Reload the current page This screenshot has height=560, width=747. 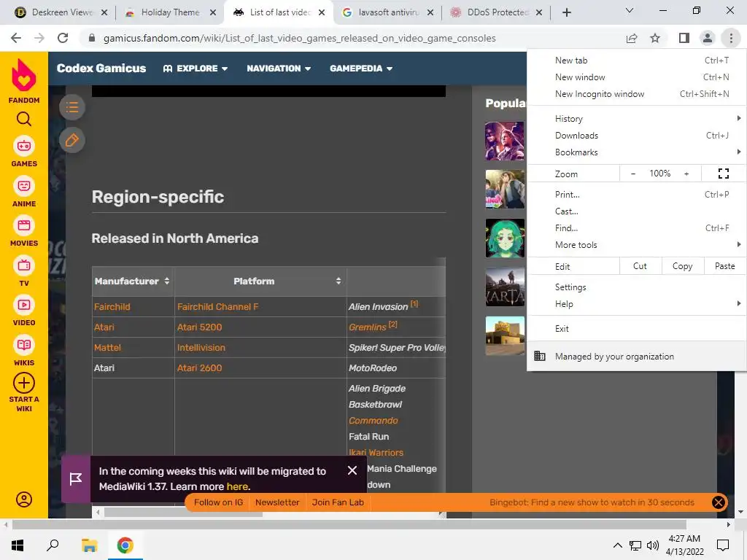coord(63,38)
